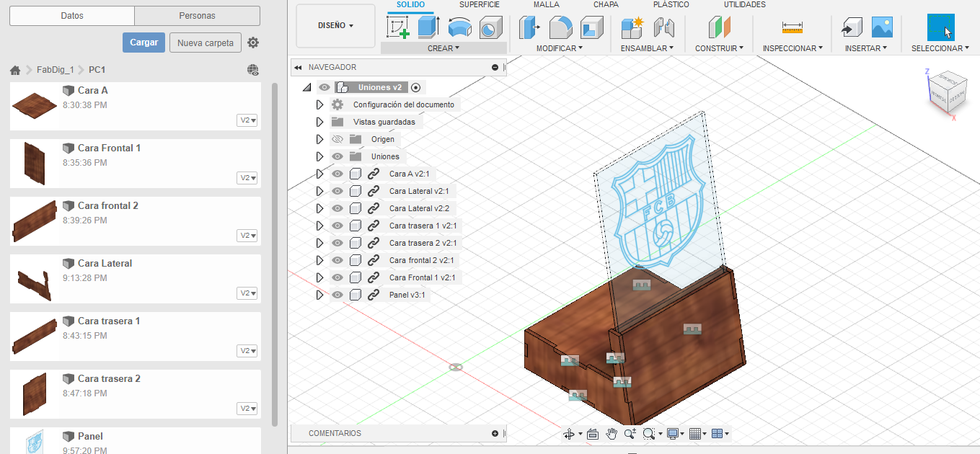Open CONSTRUIR dropdown menu

coord(719,48)
